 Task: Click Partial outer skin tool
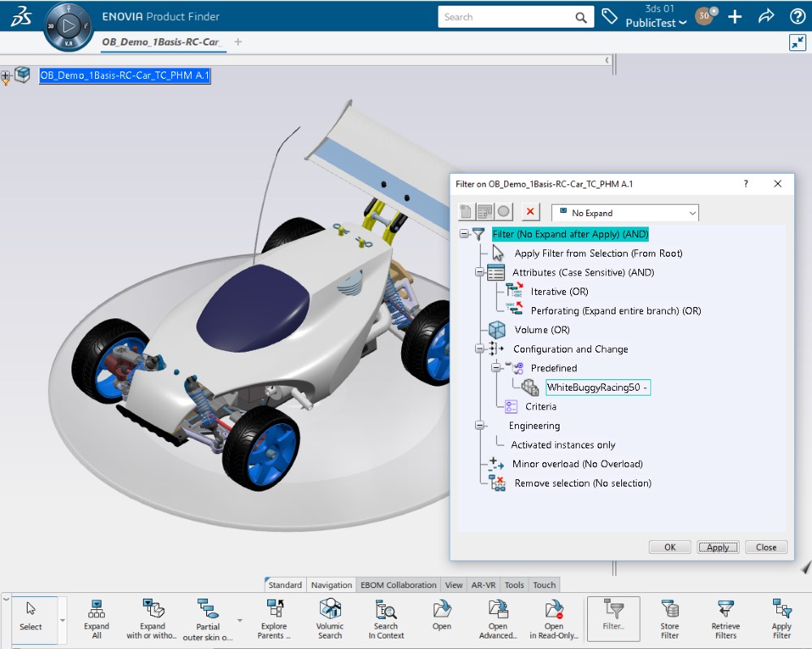(x=208, y=620)
